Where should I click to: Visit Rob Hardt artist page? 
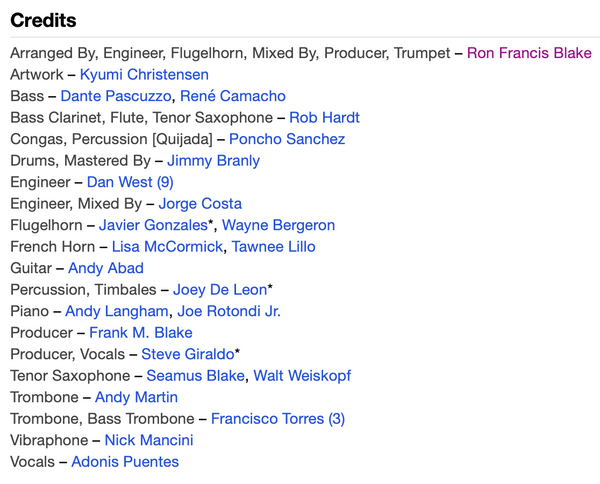point(324,118)
